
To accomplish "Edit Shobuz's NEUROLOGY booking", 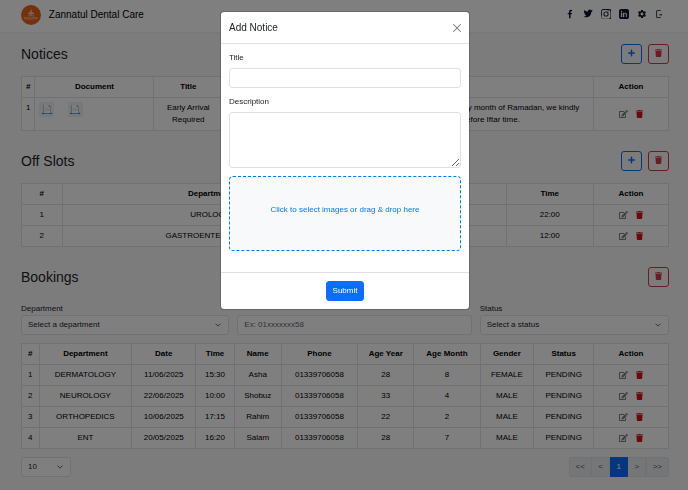I will [x=623, y=396].
